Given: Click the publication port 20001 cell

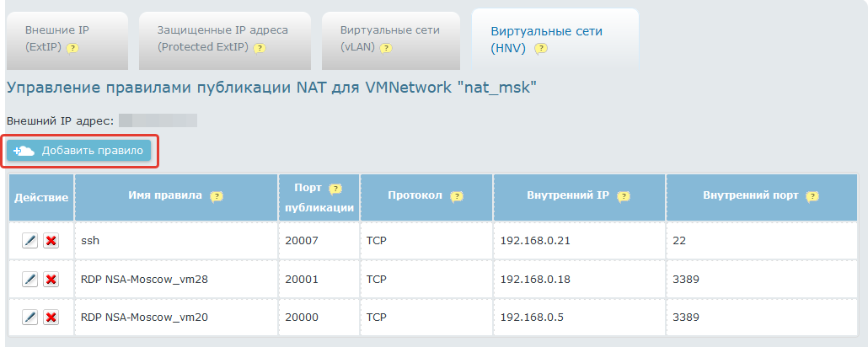Looking at the screenshot, I should click(x=303, y=280).
